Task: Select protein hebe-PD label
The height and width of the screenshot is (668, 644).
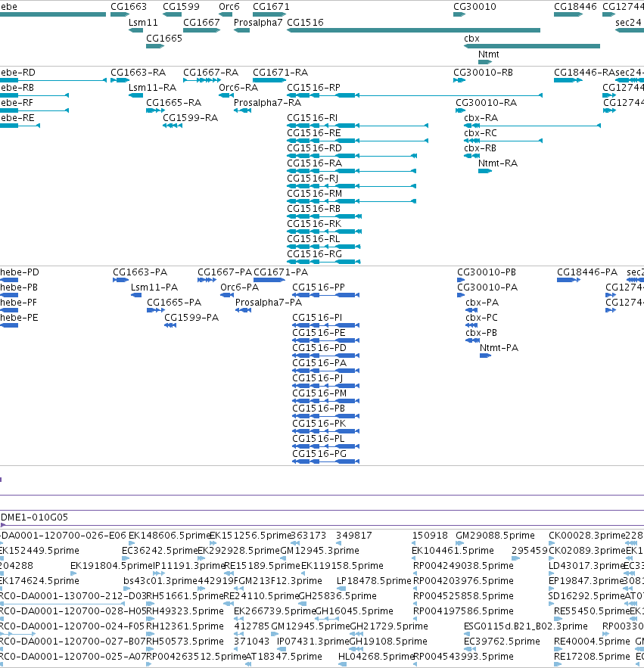Action: point(20,272)
